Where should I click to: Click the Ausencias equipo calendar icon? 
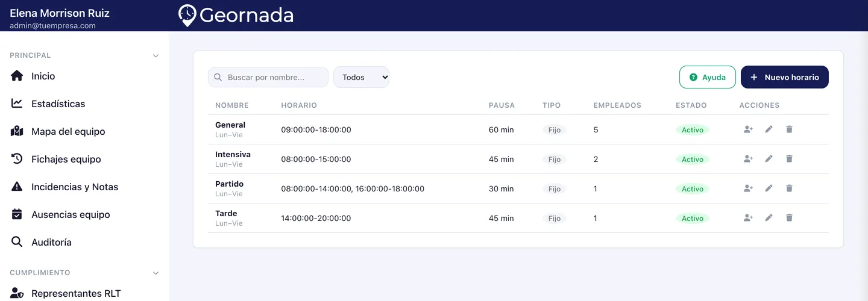coord(17,214)
